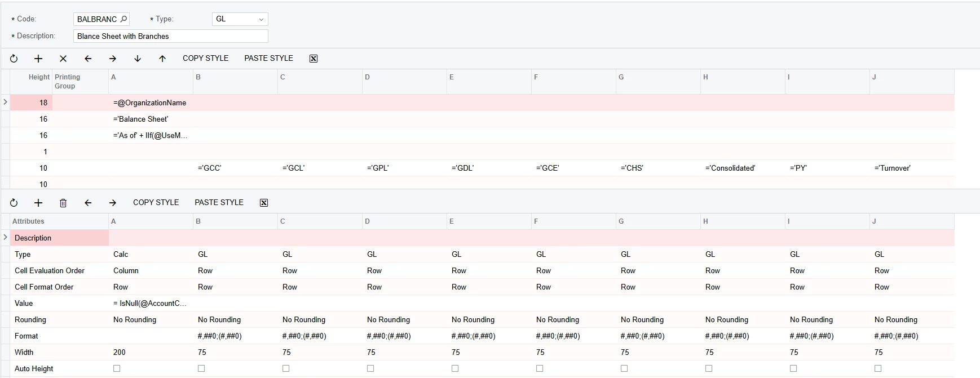Click right arrow in rows toolbar
The width and height of the screenshot is (980, 378).
(113, 59)
